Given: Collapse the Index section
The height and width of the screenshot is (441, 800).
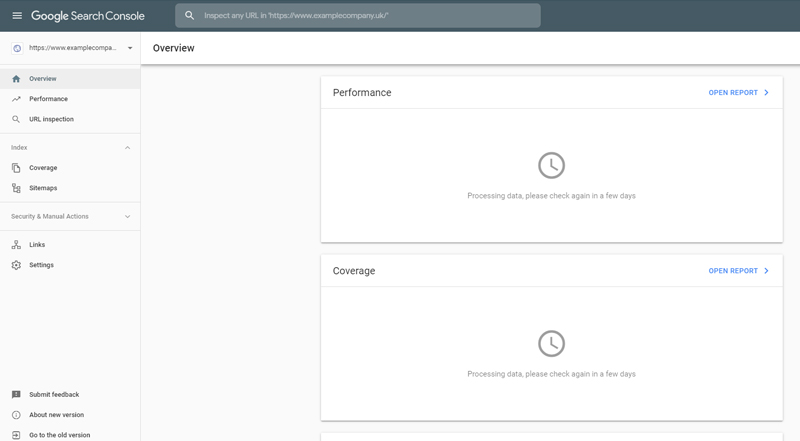Looking at the screenshot, I should [128, 148].
